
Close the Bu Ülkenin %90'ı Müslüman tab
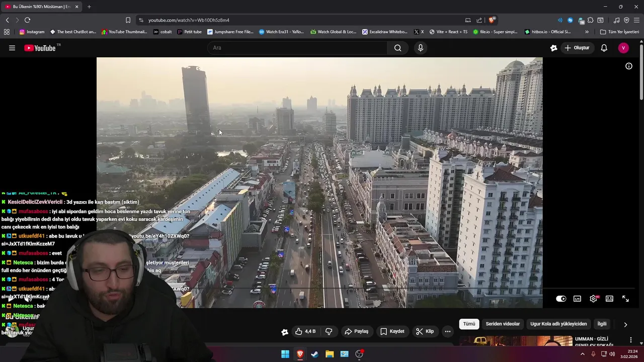tap(77, 7)
